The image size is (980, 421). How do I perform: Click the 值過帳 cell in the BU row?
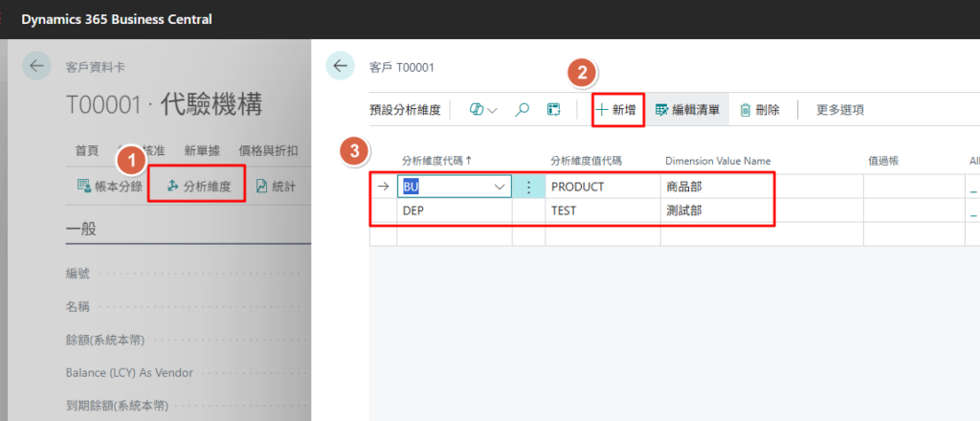coord(912,187)
